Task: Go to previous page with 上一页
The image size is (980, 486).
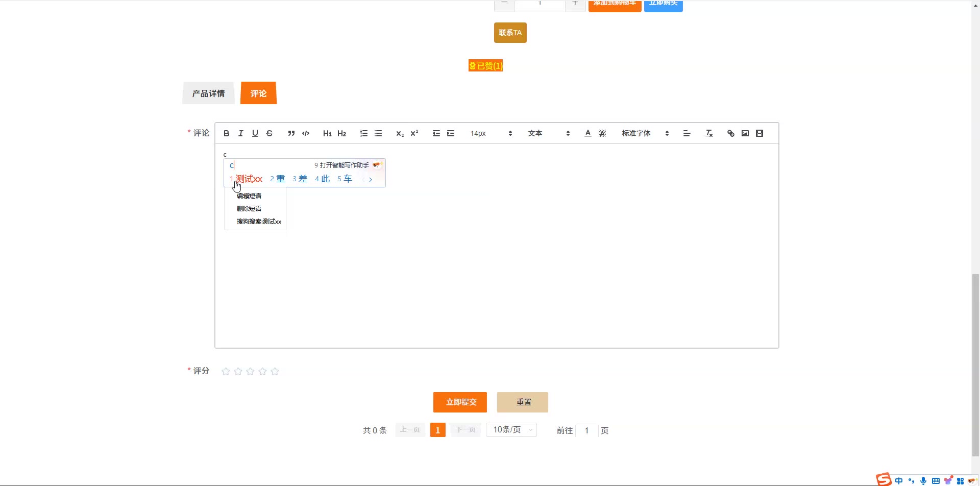Action: (x=410, y=430)
